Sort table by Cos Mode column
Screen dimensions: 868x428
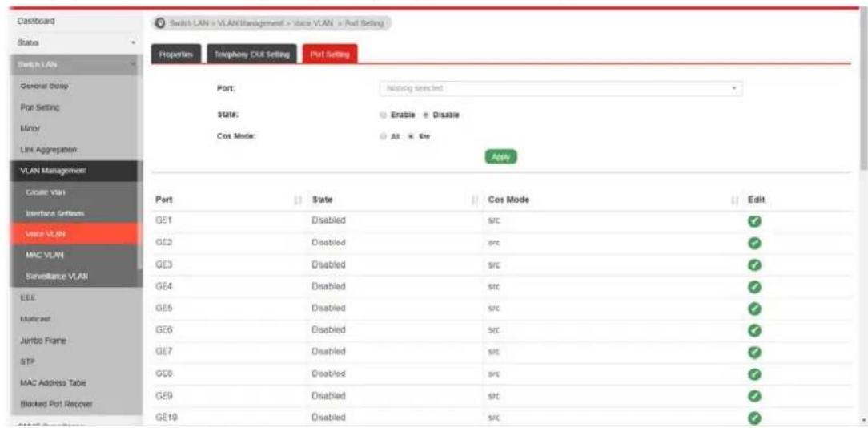point(735,200)
